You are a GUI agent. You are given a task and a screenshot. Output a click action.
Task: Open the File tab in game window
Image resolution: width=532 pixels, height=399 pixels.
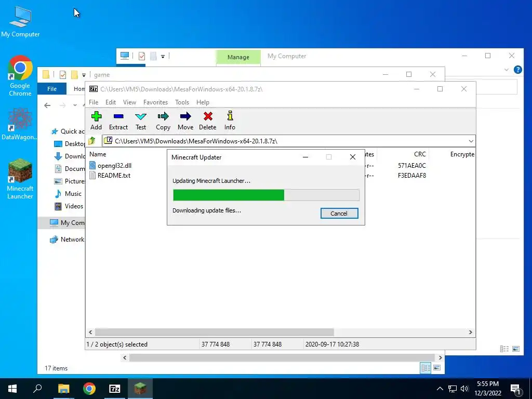point(52,89)
